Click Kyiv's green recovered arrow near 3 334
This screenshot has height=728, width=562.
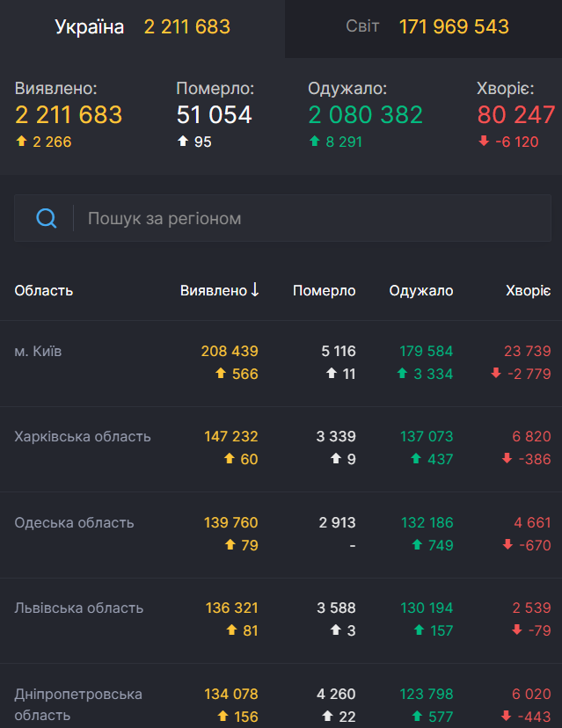pos(402,374)
